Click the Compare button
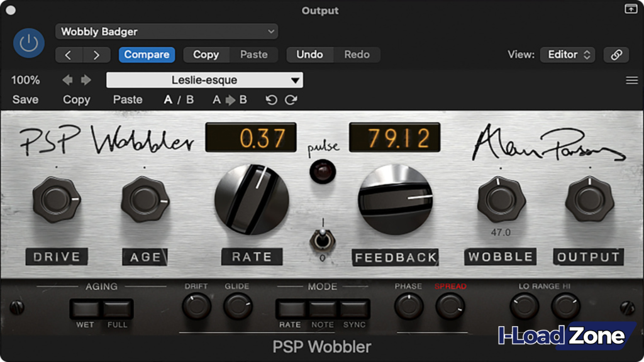The width and height of the screenshot is (644, 362). coord(147,55)
